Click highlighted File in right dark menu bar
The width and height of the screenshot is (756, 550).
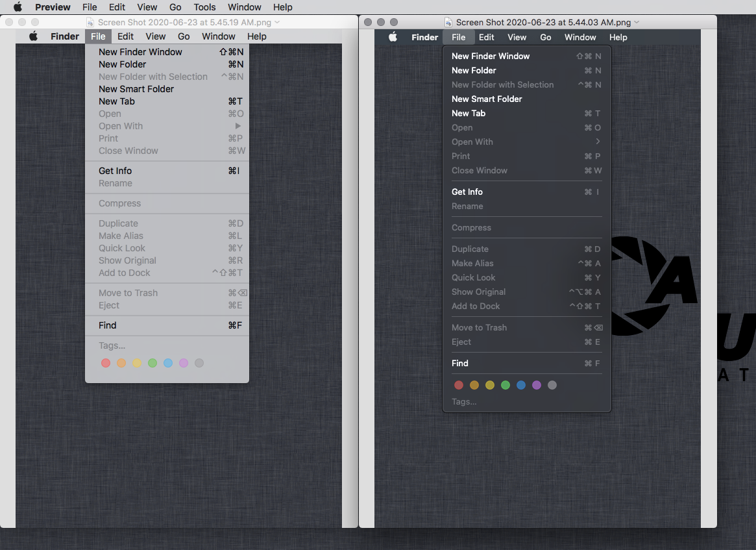[459, 37]
